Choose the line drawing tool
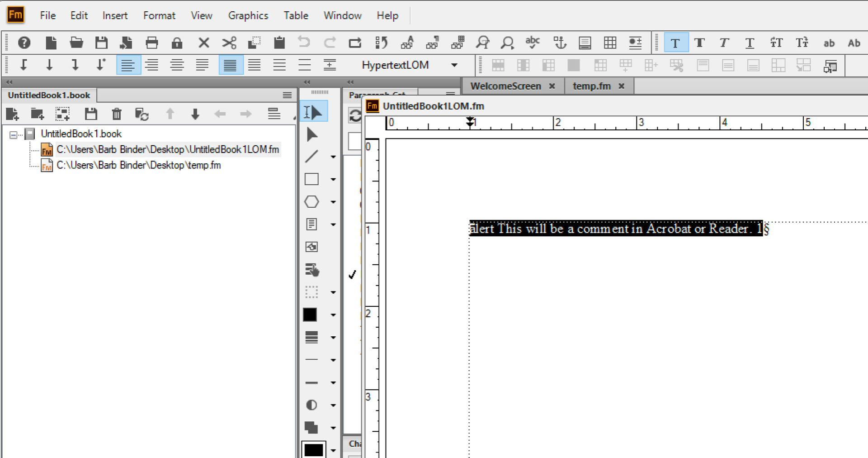 pyautogui.click(x=311, y=157)
